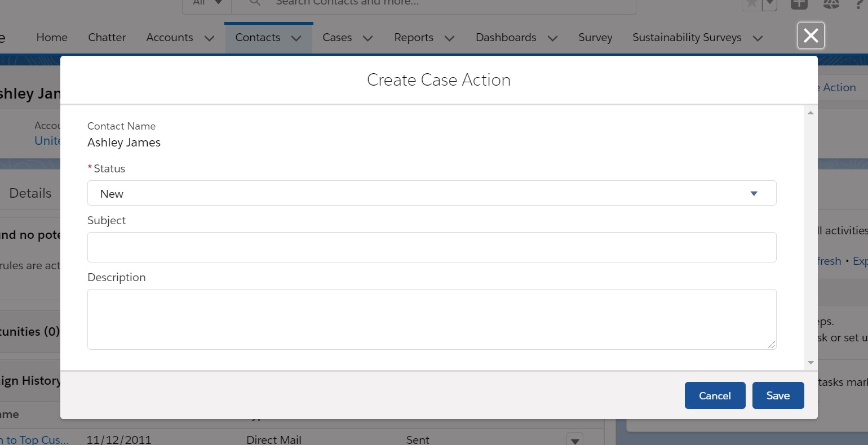This screenshot has height=445, width=868.
Task: Close the Create Case Action dialog
Action: pos(811,35)
